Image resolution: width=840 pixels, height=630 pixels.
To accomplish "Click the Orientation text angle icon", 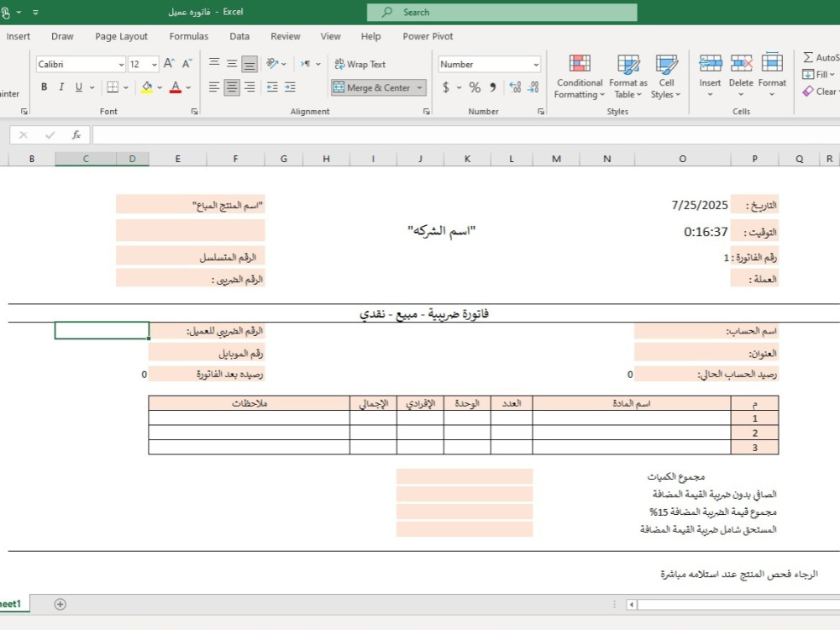I will click(x=273, y=64).
